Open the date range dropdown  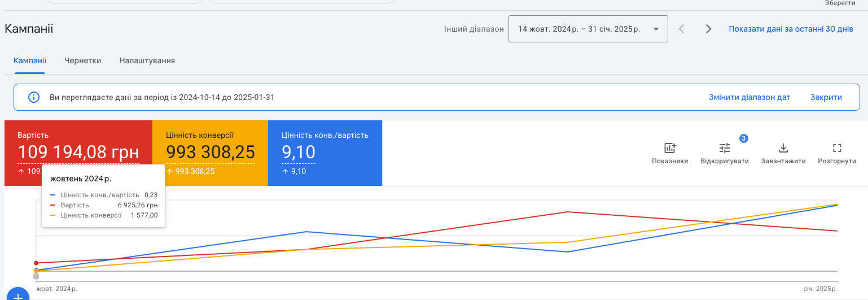(x=588, y=29)
